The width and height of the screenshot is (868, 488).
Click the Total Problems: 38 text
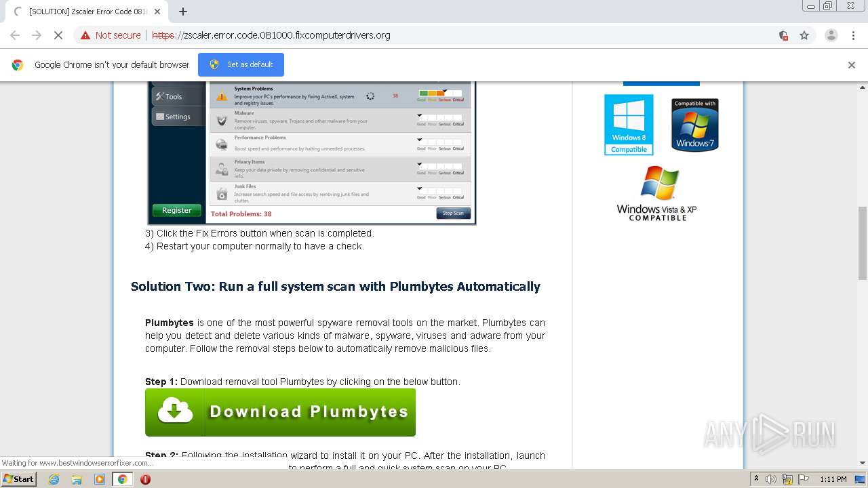(x=241, y=213)
